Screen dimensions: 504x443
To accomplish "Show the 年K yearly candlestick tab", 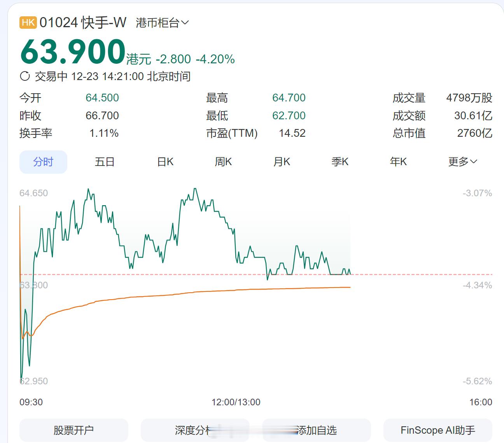I will pyautogui.click(x=398, y=162).
